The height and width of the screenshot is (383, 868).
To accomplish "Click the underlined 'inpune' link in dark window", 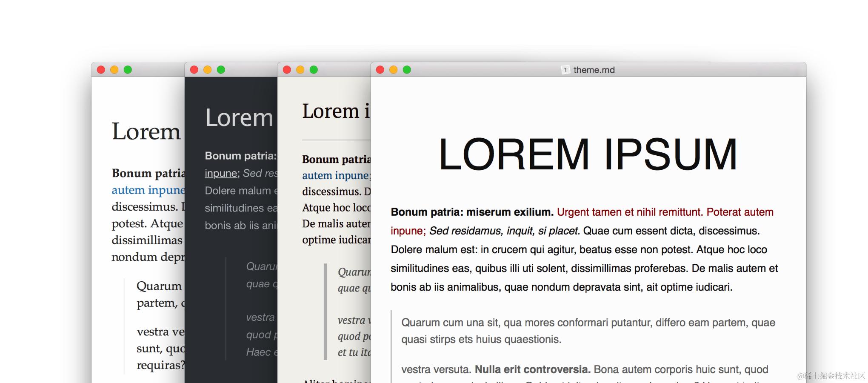I will pos(221,173).
